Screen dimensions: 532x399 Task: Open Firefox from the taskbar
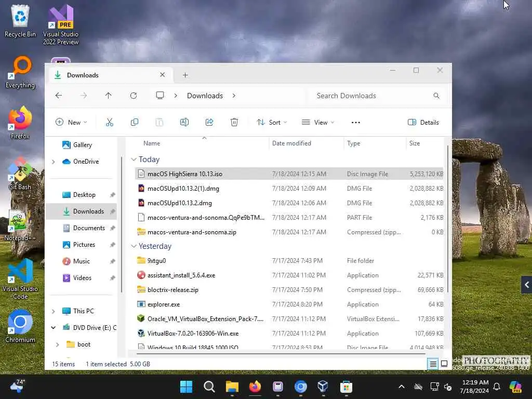(x=255, y=387)
